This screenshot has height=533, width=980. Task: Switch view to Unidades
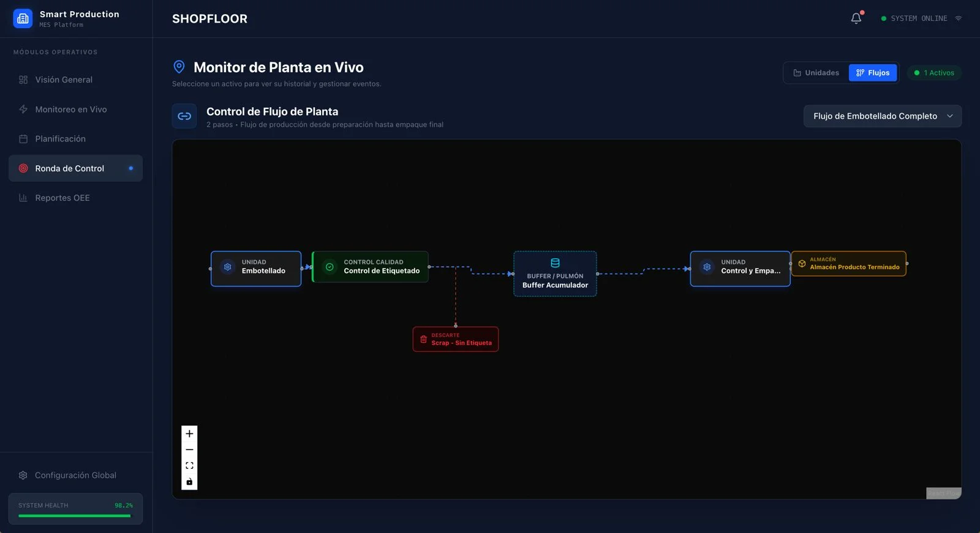[816, 73]
